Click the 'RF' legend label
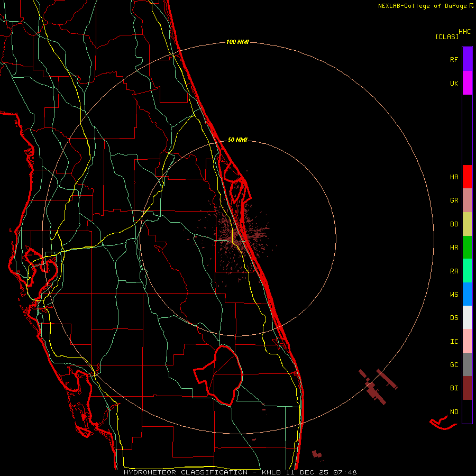476x476 pixels. pos(454,59)
